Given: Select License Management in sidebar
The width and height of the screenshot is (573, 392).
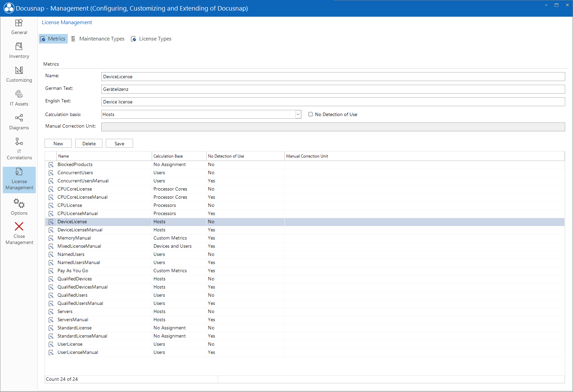Looking at the screenshot, I should click(x=19, y=180).
